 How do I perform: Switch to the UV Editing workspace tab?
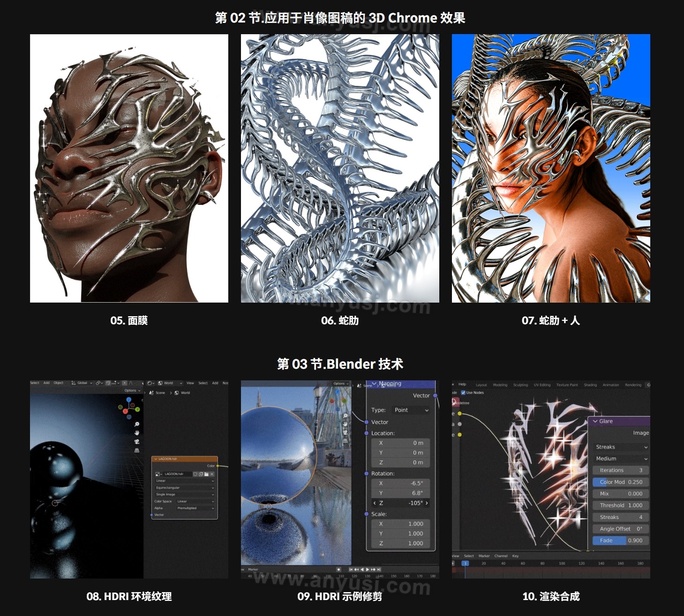pos(542,385)
